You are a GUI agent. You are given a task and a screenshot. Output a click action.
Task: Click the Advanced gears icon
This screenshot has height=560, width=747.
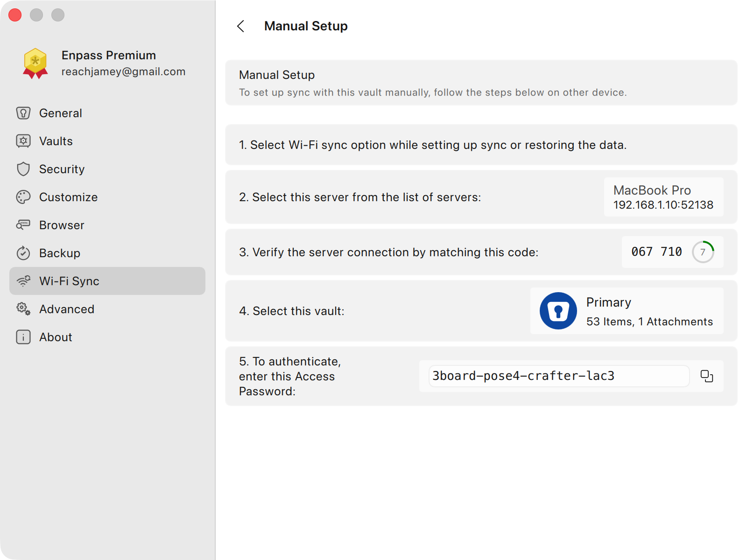(23, 309)
